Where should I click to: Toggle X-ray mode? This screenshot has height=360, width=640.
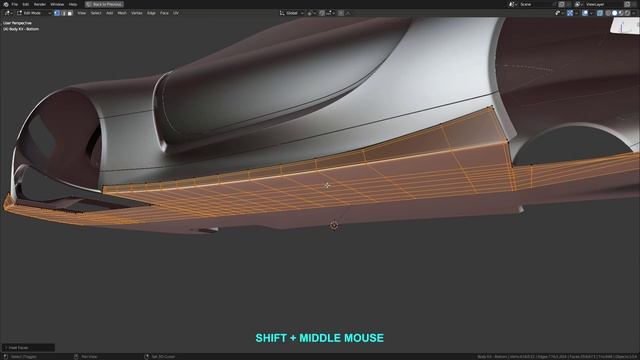tap(600, 13)
